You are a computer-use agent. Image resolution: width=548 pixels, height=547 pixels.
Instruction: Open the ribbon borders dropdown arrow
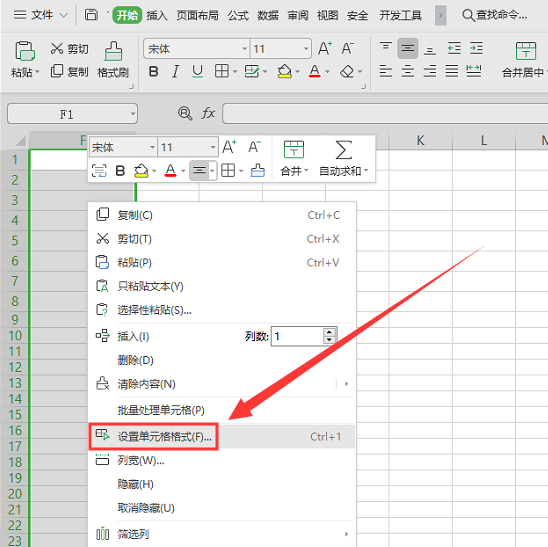(x=235, y=72)
